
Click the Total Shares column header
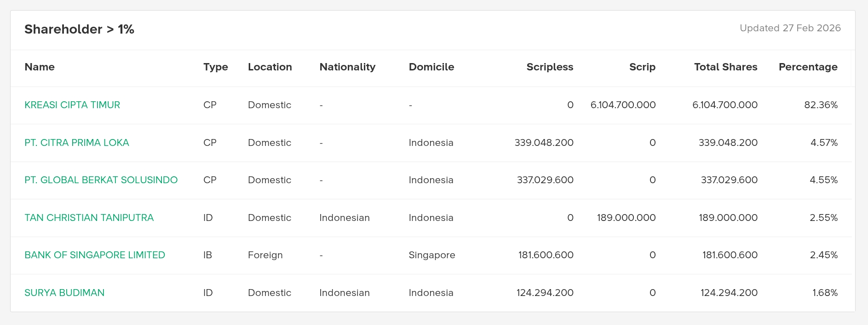[x=726, y=67]
